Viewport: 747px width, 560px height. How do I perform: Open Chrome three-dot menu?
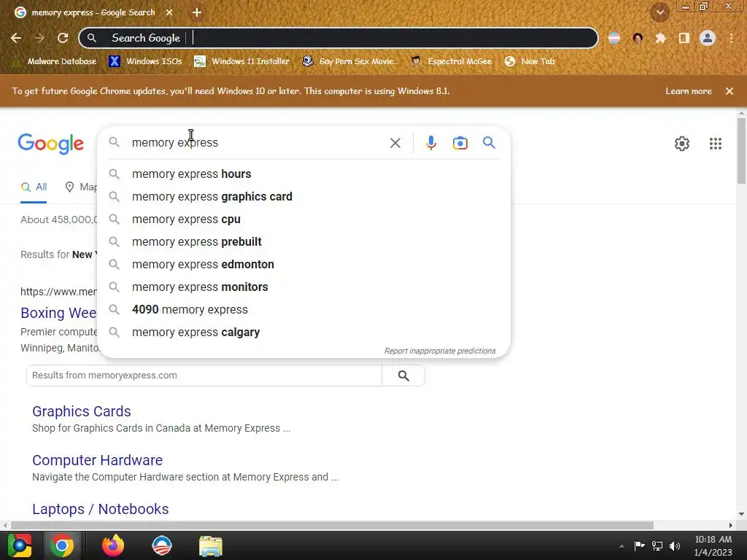tap(731, 38)
